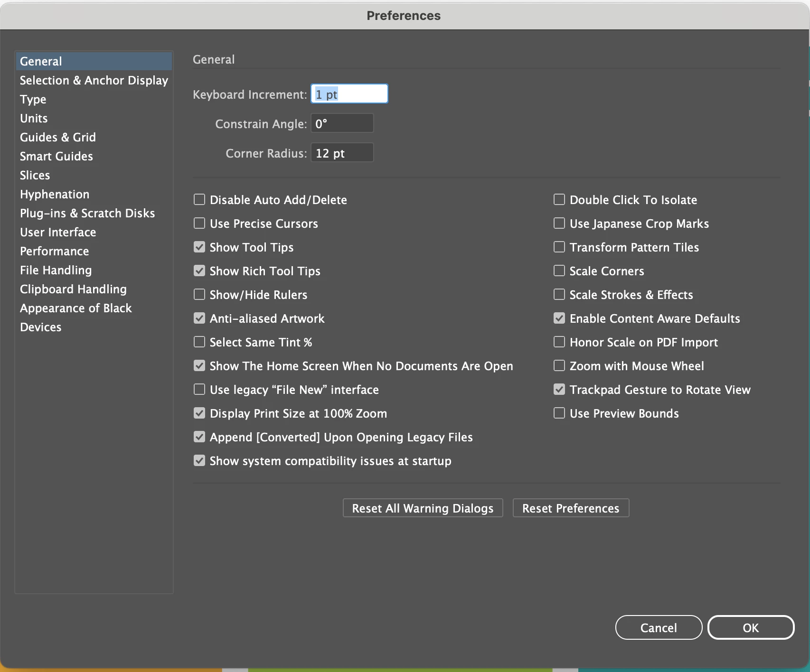810x672 pixels.
Task: Uncheck Show Rich Tool Tips
Action: click(x=199, y=271)
